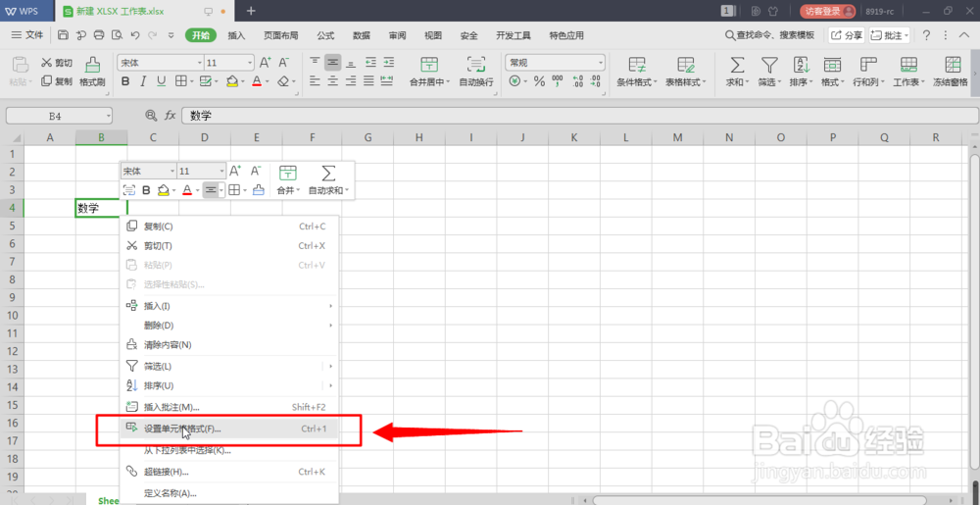Toggle Bold in the ribbon font group

point(125,81)
